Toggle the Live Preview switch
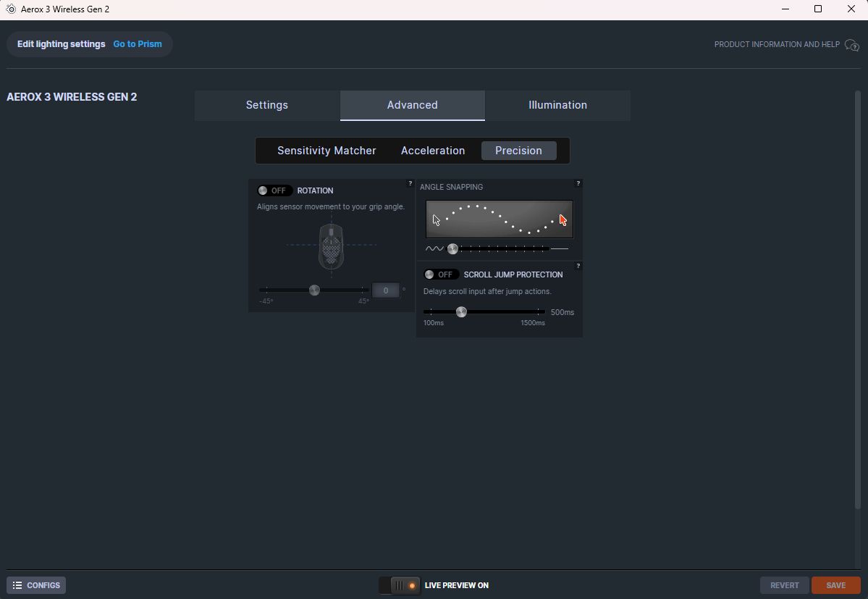Viewport: 868px width, 599px height. point(399,585)
